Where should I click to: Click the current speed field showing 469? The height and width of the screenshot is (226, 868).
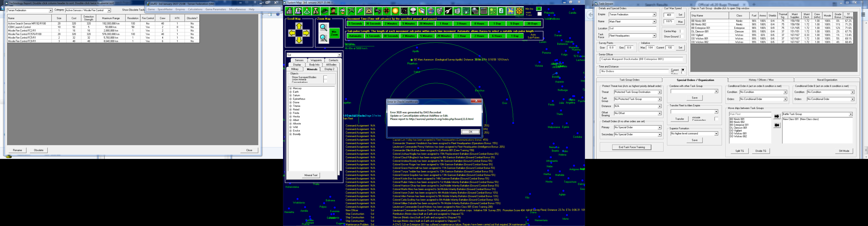pyautogui.click(x=669, y=15)
